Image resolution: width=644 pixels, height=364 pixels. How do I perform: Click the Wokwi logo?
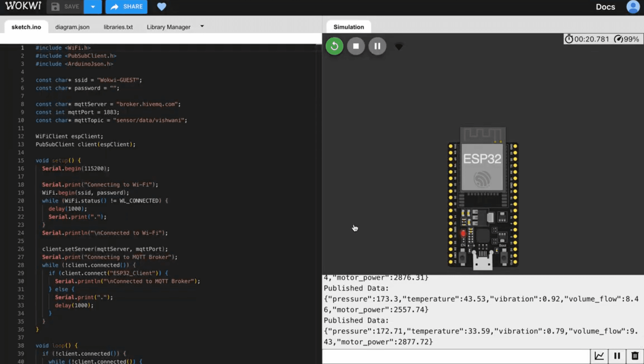tap(23, 6)
